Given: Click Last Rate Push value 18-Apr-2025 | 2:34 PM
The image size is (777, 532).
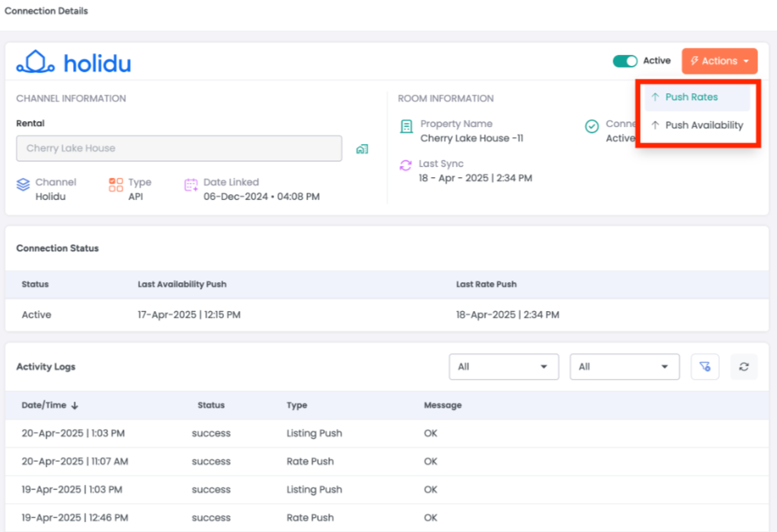Looking at the screenshot, I should 508,315.
